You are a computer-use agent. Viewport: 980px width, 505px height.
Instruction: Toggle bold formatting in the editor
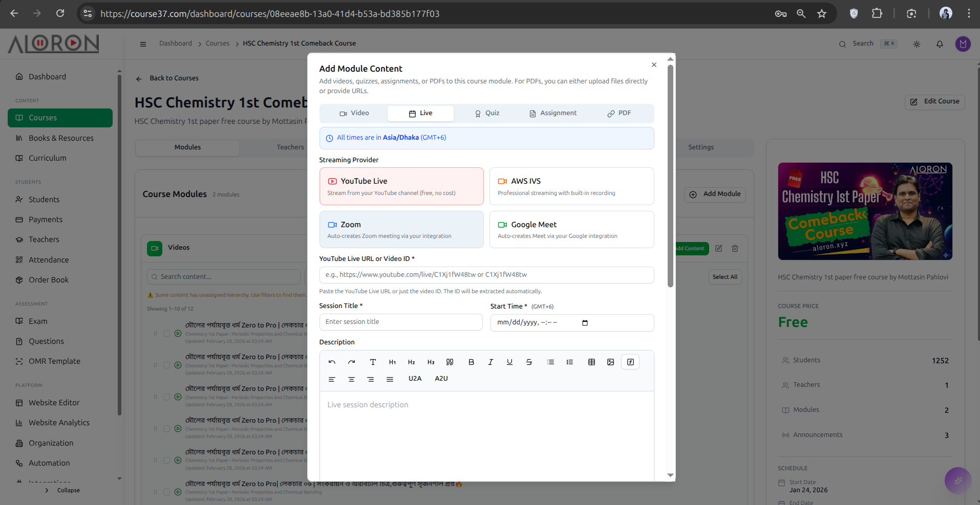pos(471,362)
